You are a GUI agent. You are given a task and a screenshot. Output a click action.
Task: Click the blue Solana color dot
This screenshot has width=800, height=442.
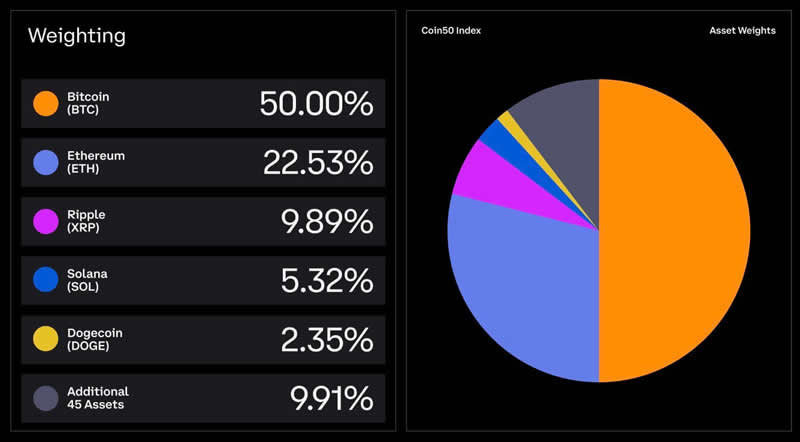(45, 280)
